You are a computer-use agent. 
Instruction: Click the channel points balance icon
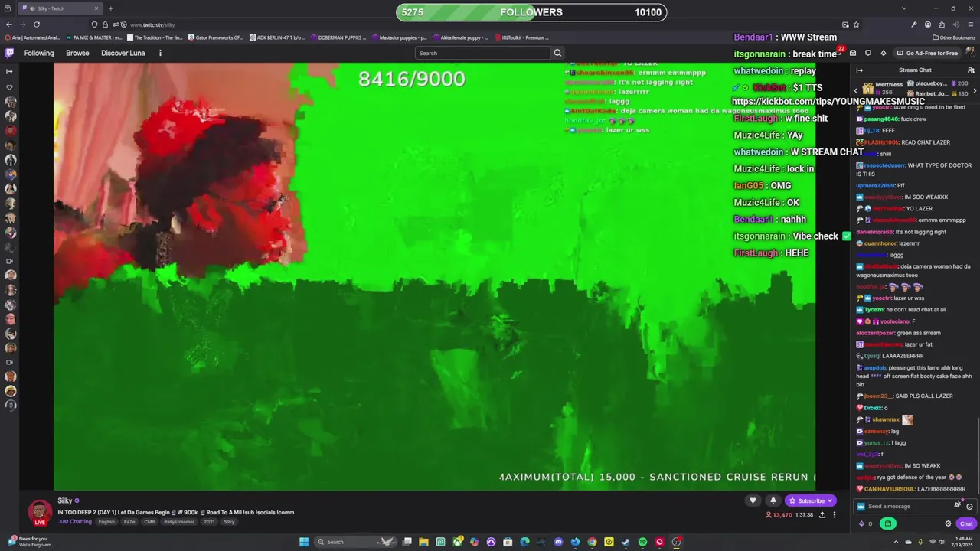coord(862,523)
